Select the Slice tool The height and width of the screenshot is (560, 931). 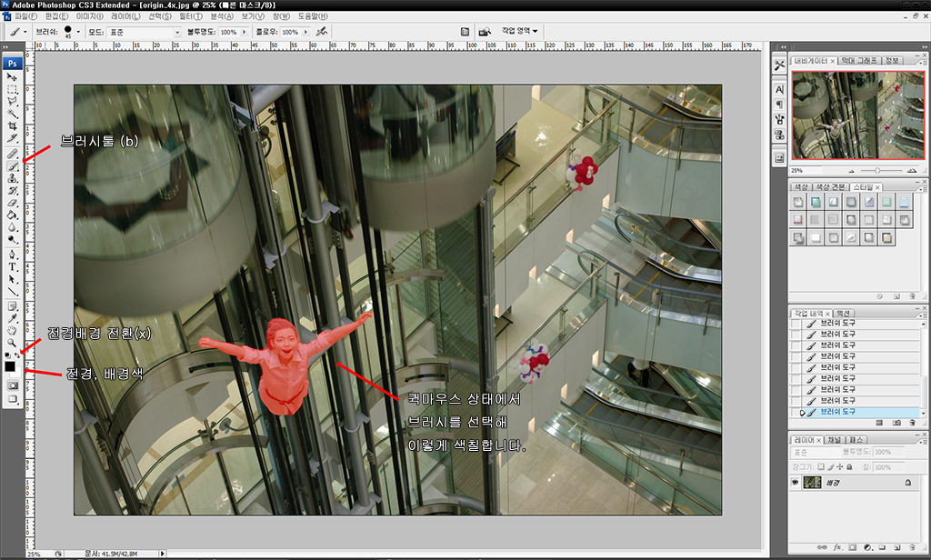pyautogui.click(x=12, y=138)
